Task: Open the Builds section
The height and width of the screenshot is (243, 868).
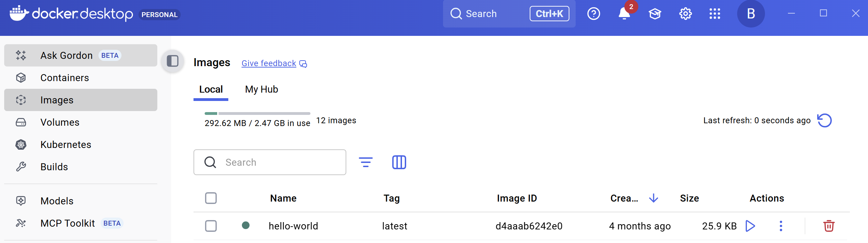Action: click(80, 167)
